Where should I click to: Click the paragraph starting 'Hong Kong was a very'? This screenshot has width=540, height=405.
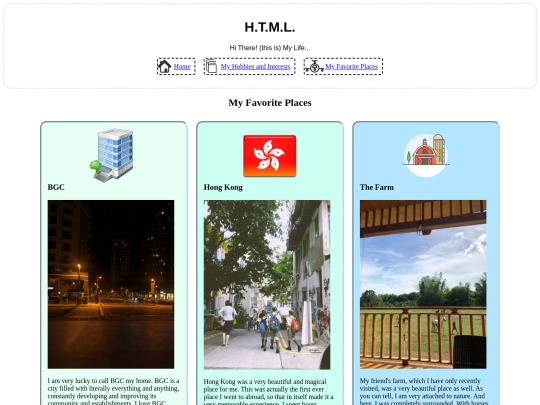point(269,393)
